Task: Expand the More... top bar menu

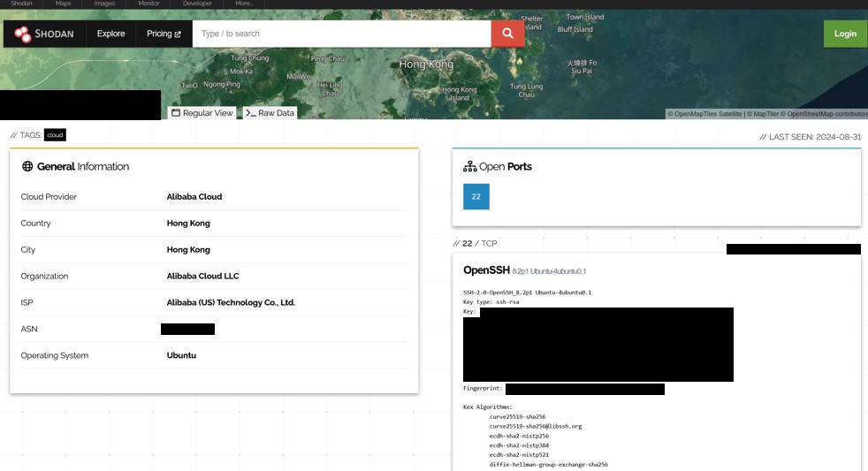Action: [x=244, y=4]
